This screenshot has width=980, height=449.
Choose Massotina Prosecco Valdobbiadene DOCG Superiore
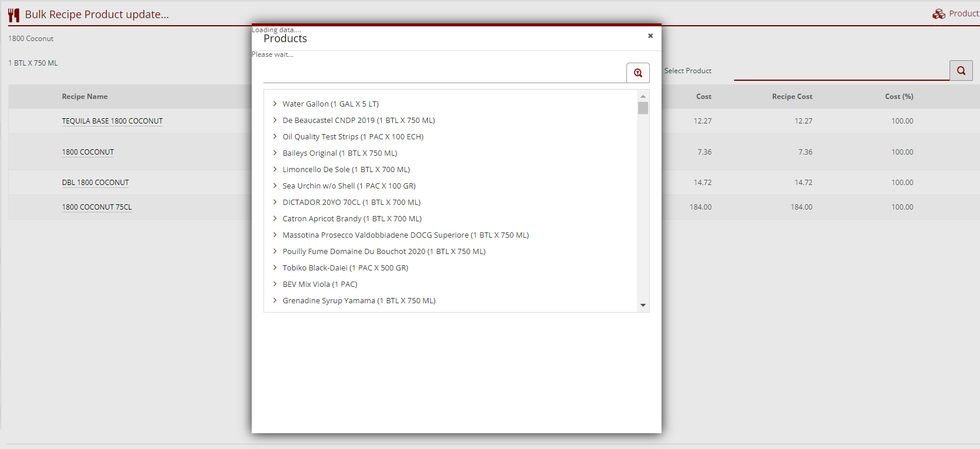[405, 235]
